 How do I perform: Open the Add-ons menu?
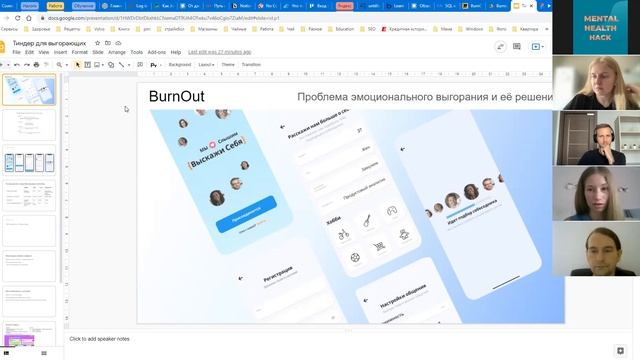click(157, 52)
